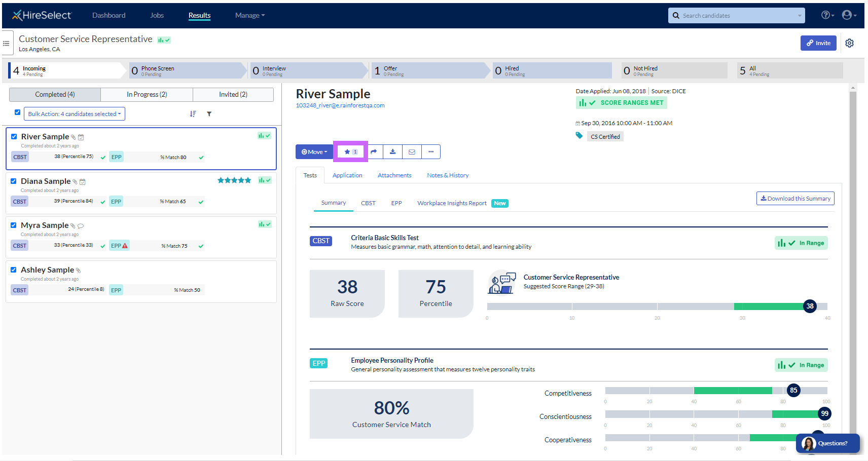Viewport: 868px width, 461px height.
Task: Open the Attachments tab
Action: point(394,175)
